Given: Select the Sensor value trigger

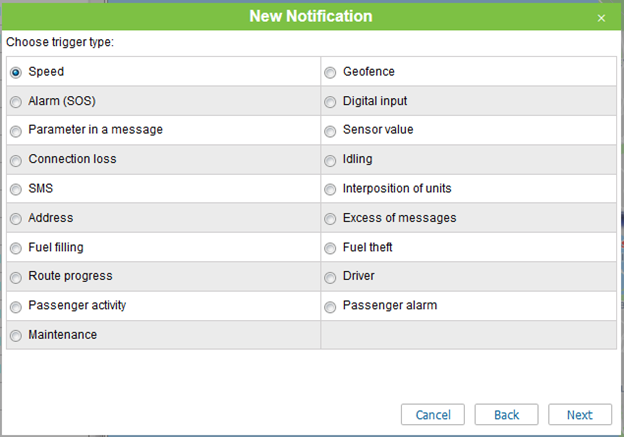Looking at the screenshot, I should (x=330, y=130).
